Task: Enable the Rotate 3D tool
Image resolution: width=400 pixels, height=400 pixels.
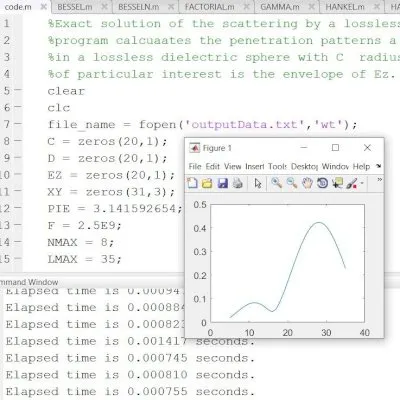Action: click(x=322, y=183)
